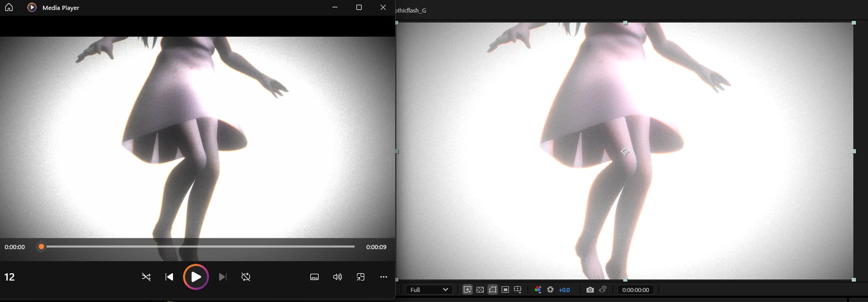Click the layer anchor point in viewer
Viewport: 868px width, 302px height.
pos(625,152)
